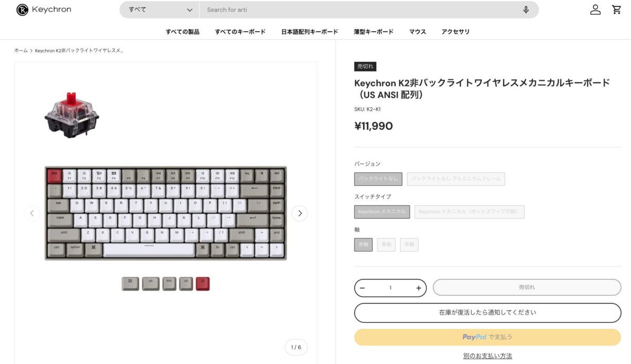Pay with the yellow PayPal button
This screenshot has height=364, width=631.
point(487,337)
